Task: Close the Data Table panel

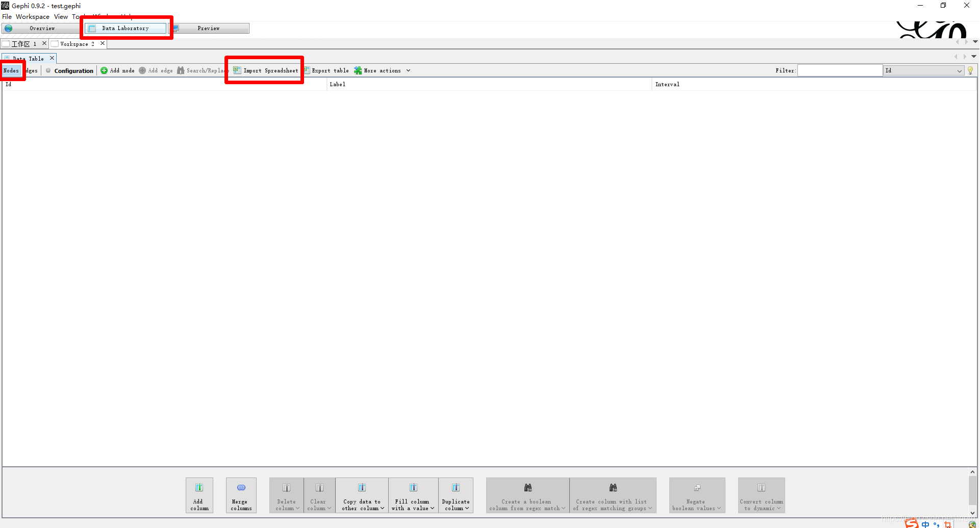Action: 52,58
